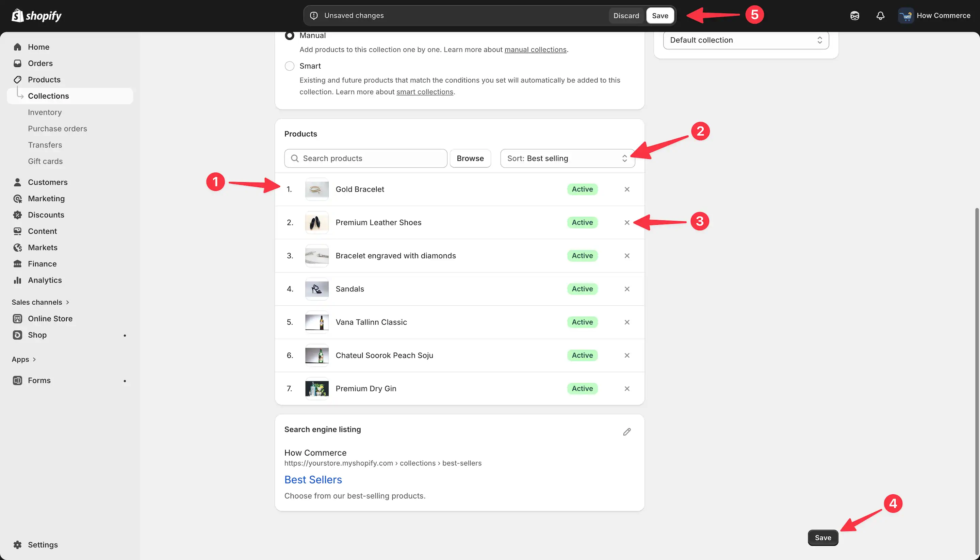Click the best-sellers collection URL text
980x560 pixels.
(x=382, y=463)
